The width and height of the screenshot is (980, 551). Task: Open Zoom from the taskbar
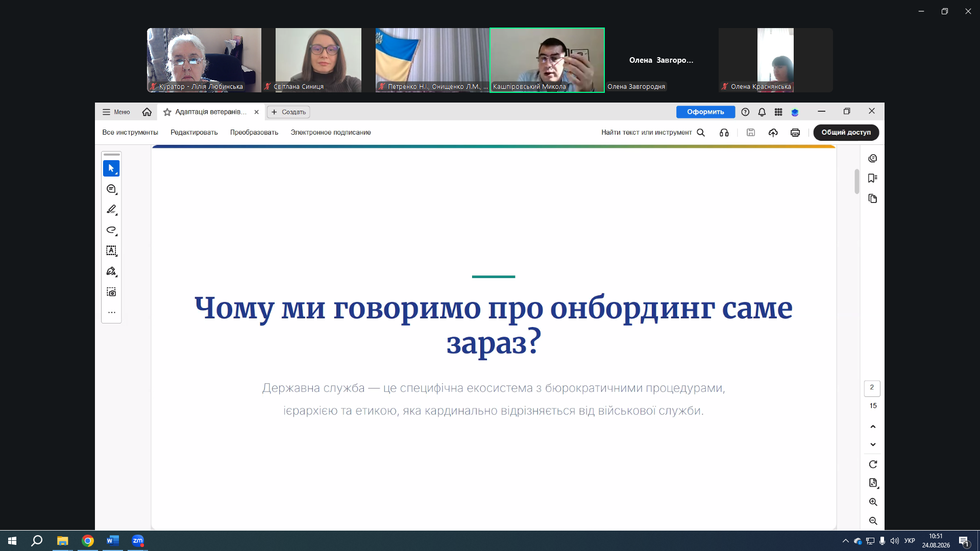[x=138, y=541]
